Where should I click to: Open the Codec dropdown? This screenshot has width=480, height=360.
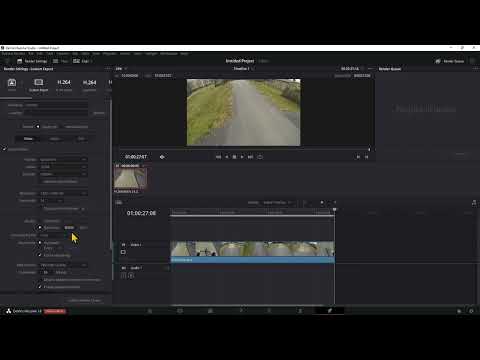(x=63, y=167)
